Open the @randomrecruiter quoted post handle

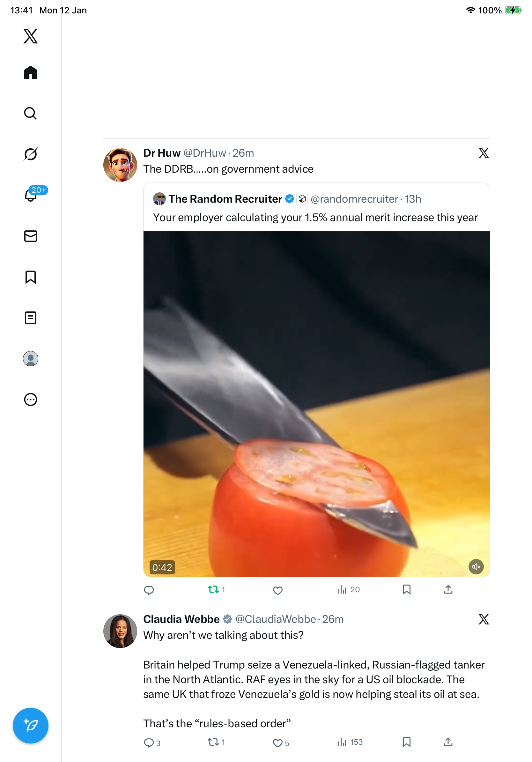354,199
